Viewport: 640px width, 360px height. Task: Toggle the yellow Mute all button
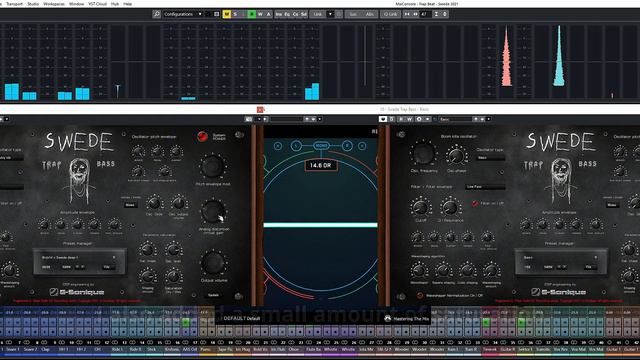[227, 14]
